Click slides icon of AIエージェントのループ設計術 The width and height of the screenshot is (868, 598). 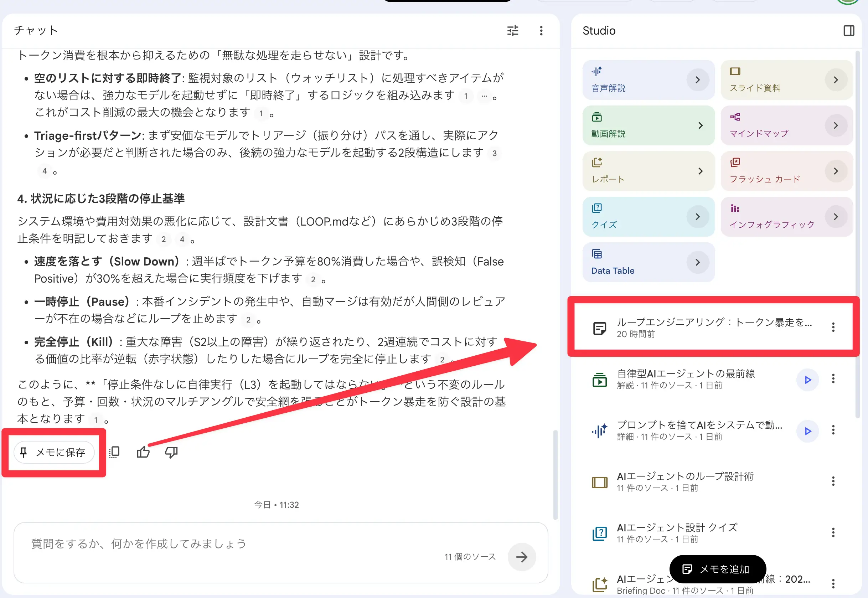coord(599,482)
